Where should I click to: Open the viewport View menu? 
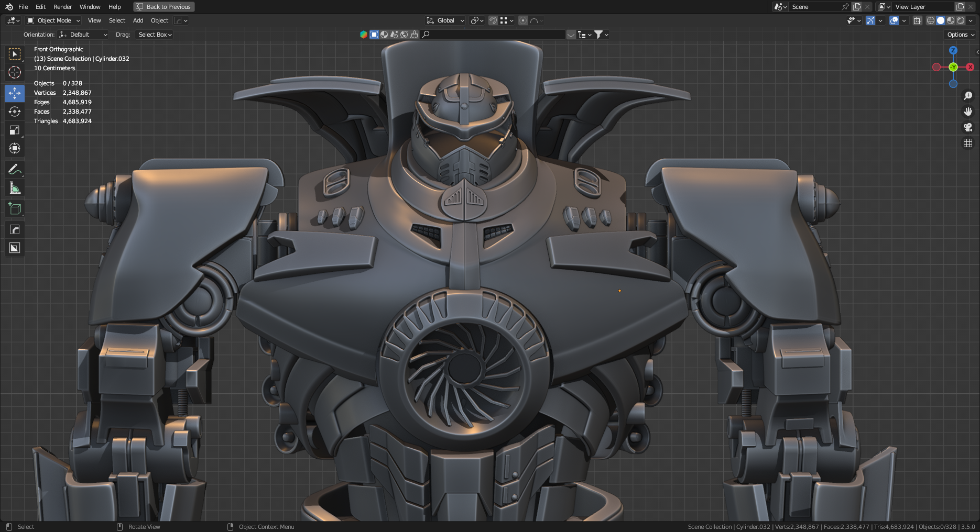click(94, 20)
